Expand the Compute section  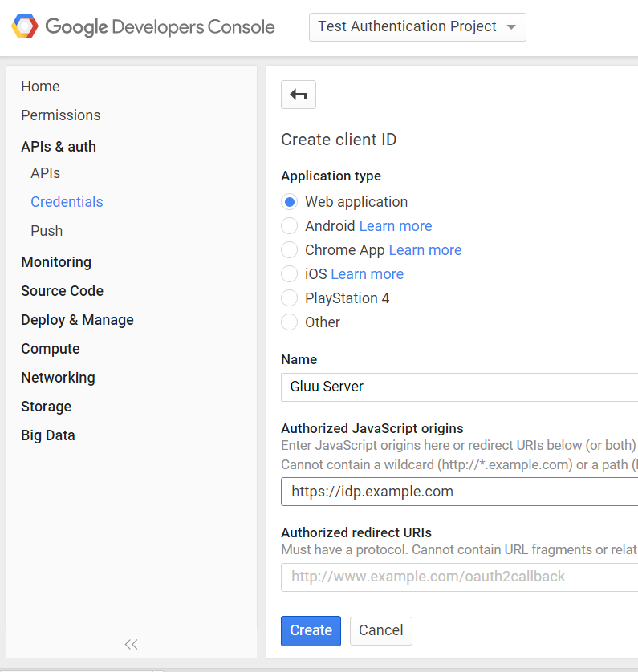pyautogui.click(x=51, y=349)
